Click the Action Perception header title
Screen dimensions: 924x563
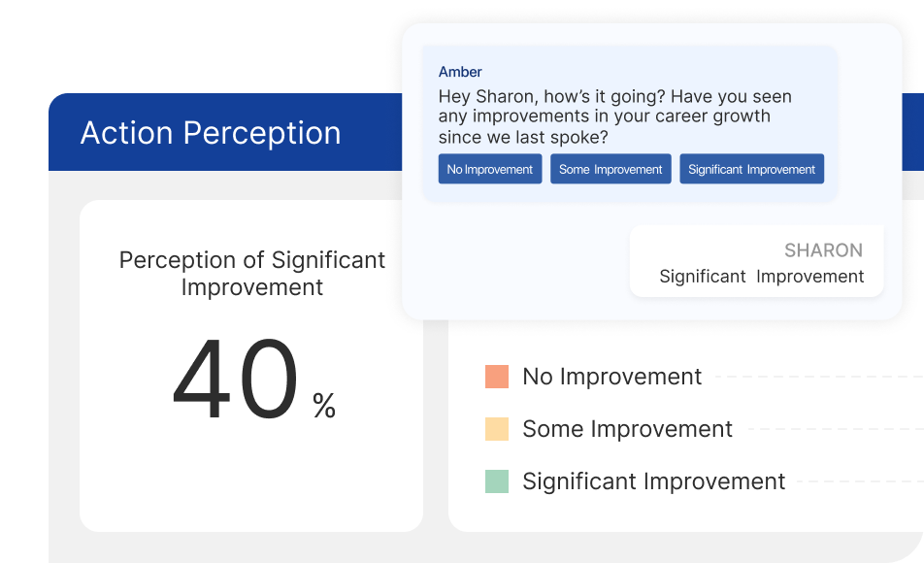click(x=211, y=133)
